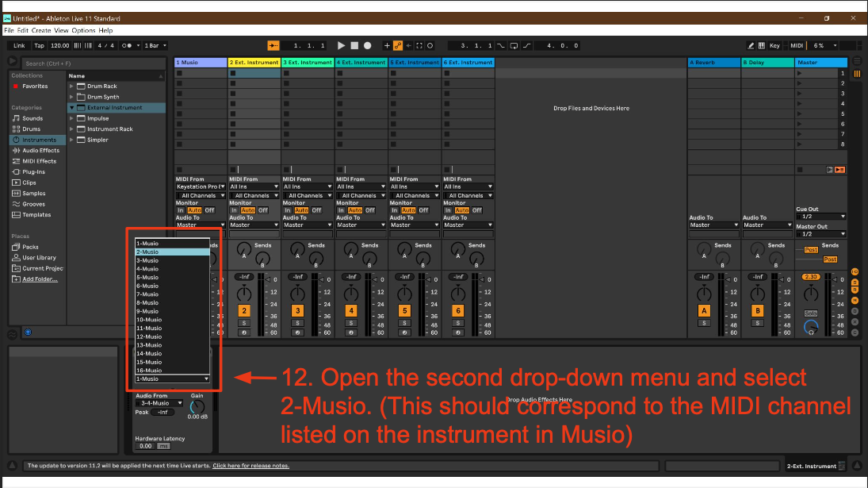Open the View menu
Screen dimensions: 868x488
coord(62,30)
